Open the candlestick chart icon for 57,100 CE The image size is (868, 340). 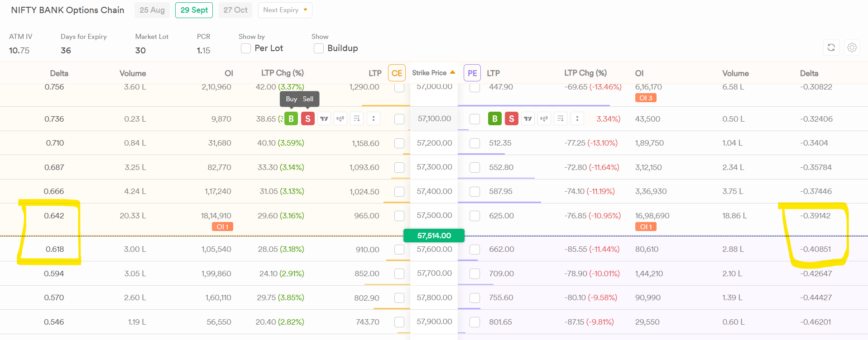point(340,119)
